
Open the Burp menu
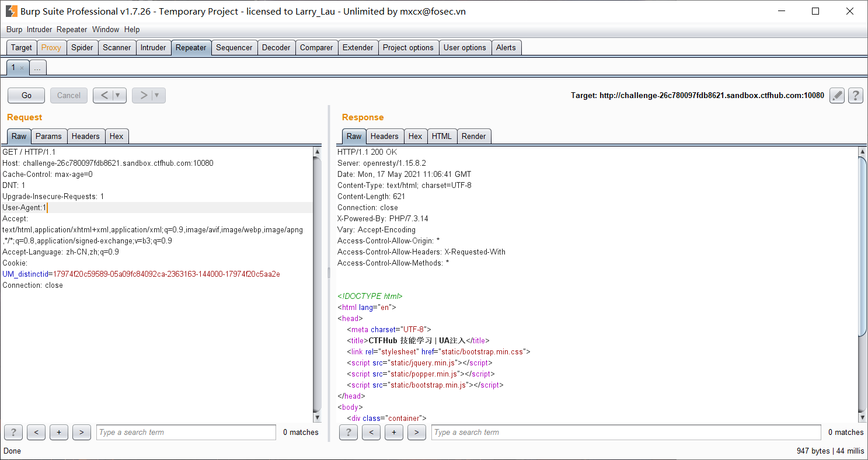[x=14, y=29]
